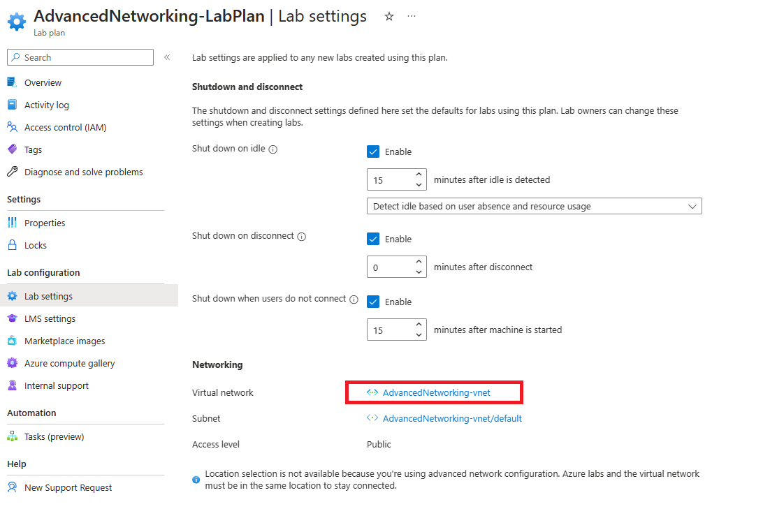This screenshot has height=532, width=770.
Task: Open Access control (IAM)
Action: 66,126
